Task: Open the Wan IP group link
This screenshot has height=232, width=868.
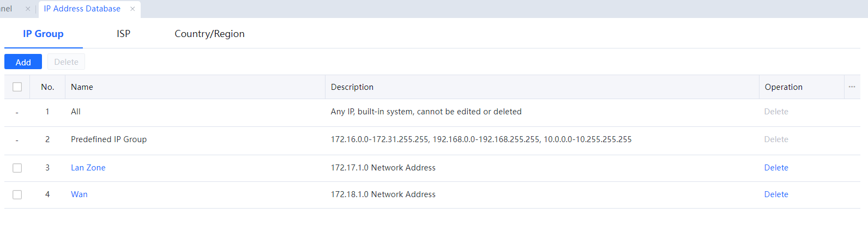Action: [79, 194]
